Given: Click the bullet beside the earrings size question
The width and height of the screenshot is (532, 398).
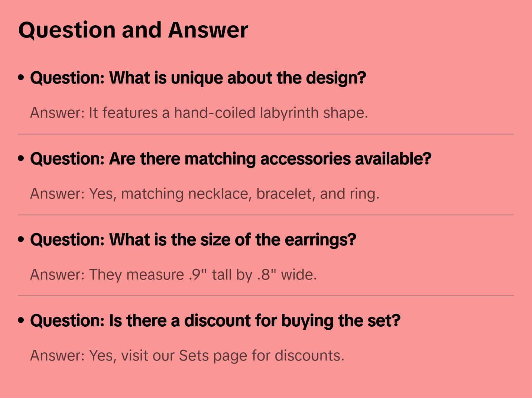Looking at the screenshot, I should (21, 239).
